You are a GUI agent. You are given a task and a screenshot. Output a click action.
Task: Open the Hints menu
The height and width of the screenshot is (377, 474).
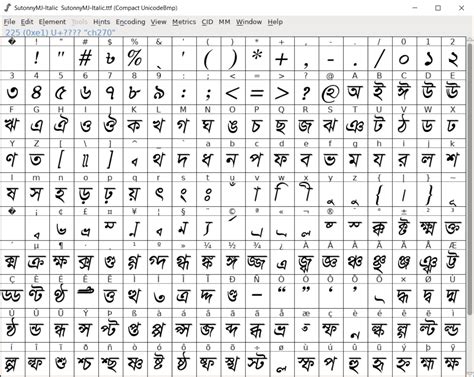tap(101, 22)
